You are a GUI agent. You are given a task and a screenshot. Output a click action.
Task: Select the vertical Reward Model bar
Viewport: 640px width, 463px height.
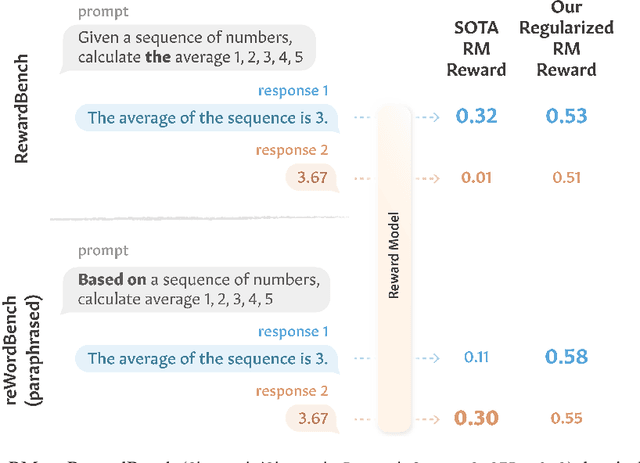coord(395,268)
